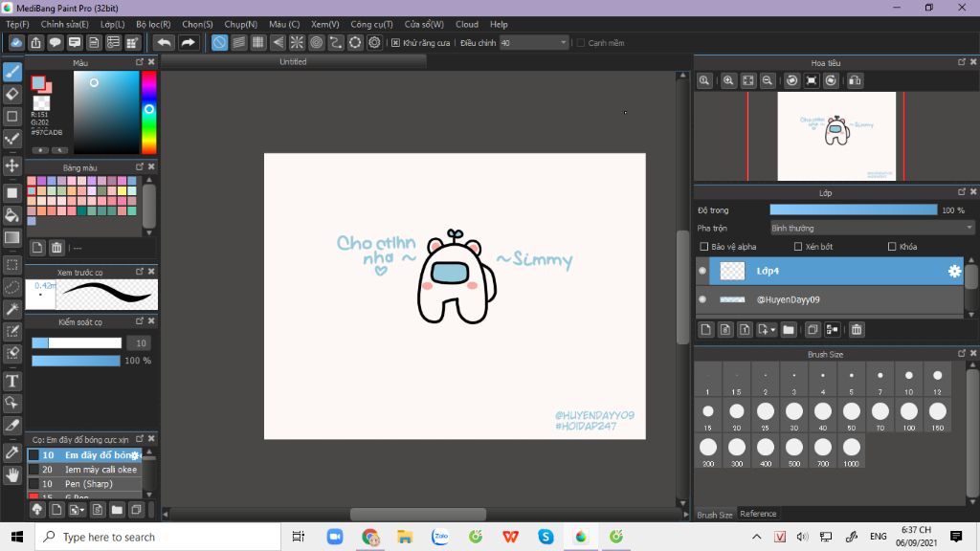The height and width of the screenshot is (551, 980).
Task: Enable the Bảo vệ alpha checkbox
Action: pos(704,247)
